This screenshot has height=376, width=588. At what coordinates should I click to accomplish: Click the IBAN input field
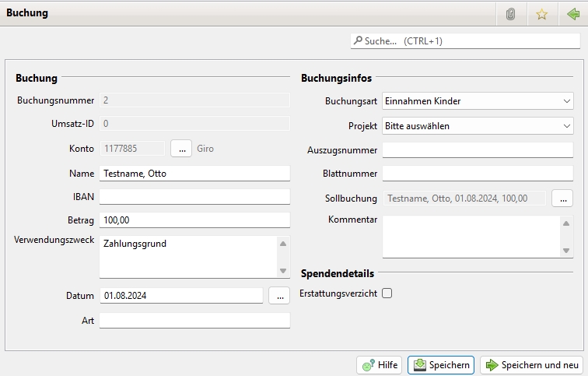194,197
